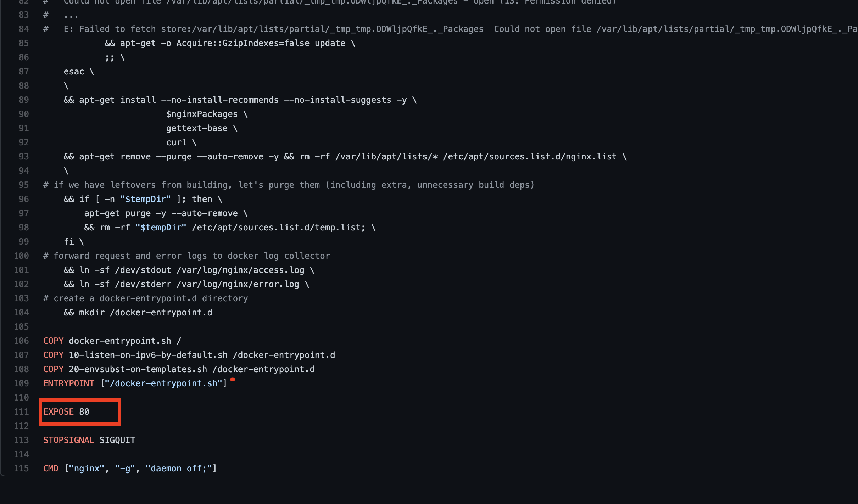This screenshot has height=504, width=858.
Task: Click line number 84 in the gutter
Action: (24, 29)
